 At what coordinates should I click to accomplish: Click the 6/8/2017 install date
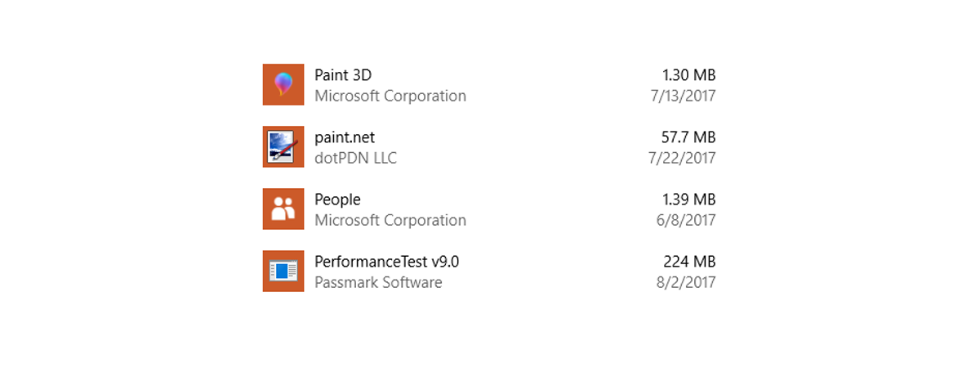pos(686,220)
